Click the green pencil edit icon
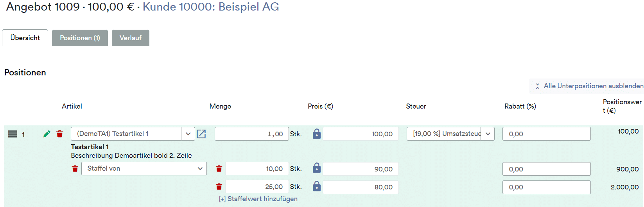644x207 pixels. tap(47, 134)
